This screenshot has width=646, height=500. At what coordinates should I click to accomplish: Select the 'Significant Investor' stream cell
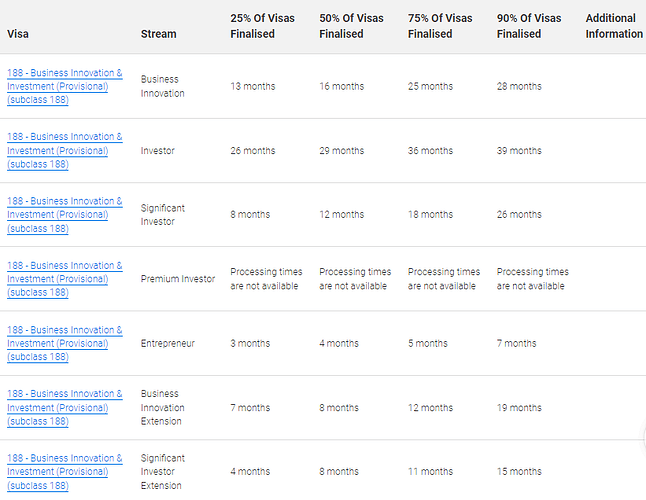click(x=163, y=215)
